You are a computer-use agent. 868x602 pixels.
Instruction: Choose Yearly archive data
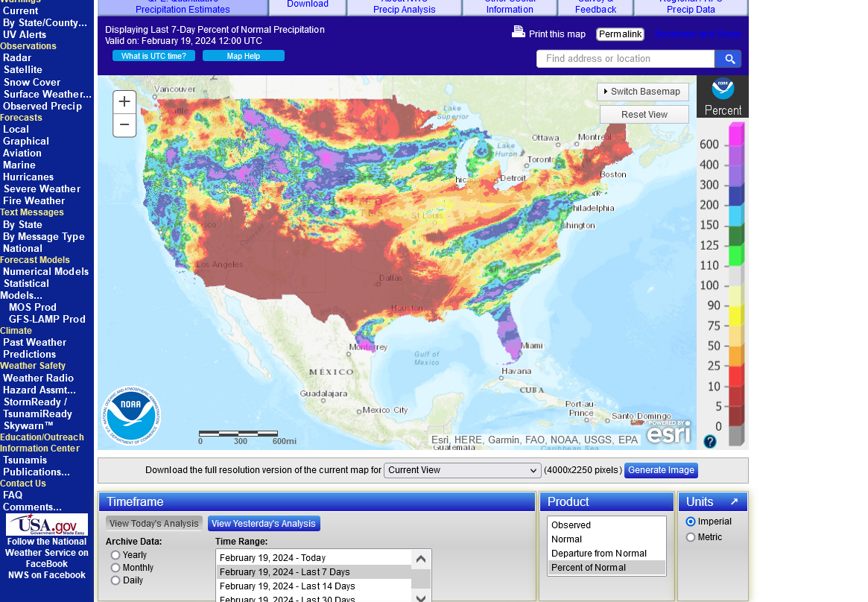(x=115, y=555)
